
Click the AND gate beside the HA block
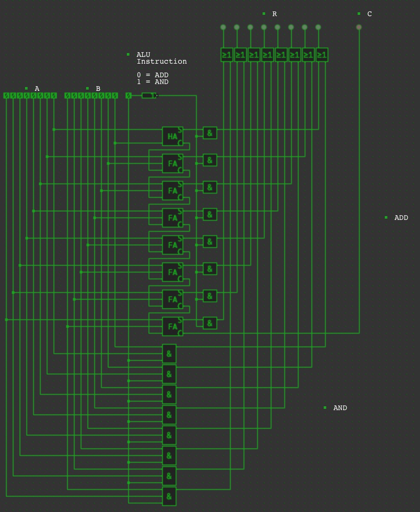coord(210,133)
